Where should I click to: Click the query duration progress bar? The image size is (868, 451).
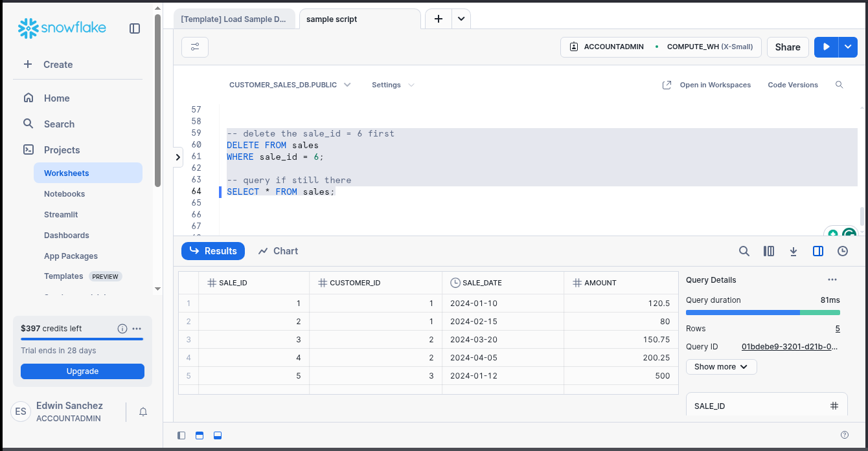point(762,313)
